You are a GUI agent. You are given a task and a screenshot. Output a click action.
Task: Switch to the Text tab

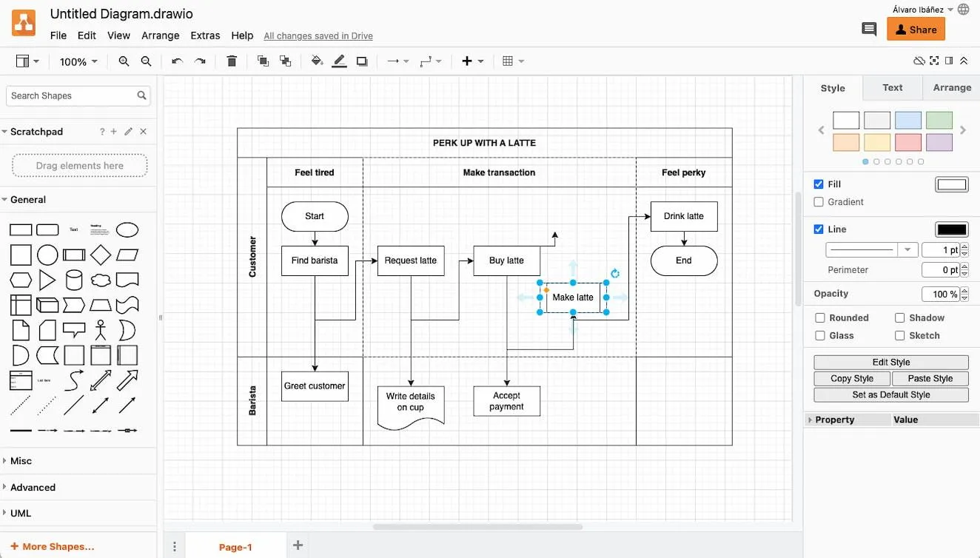[x=893, y=87]
